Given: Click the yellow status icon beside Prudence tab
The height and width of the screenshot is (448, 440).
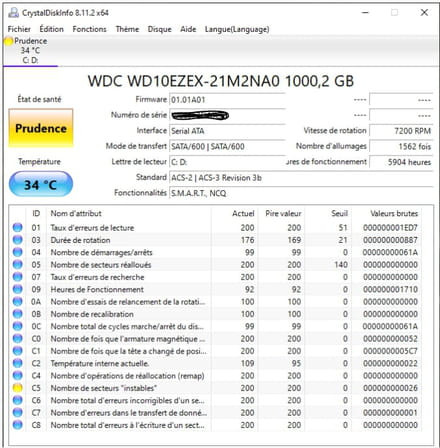Looking at the screenshot, I should pos(8,41).
